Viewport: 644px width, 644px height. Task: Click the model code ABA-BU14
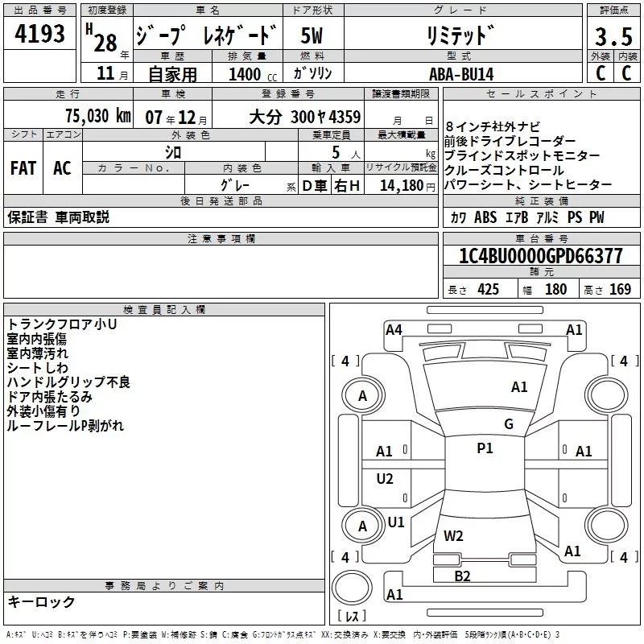click(x=461, y=74)
